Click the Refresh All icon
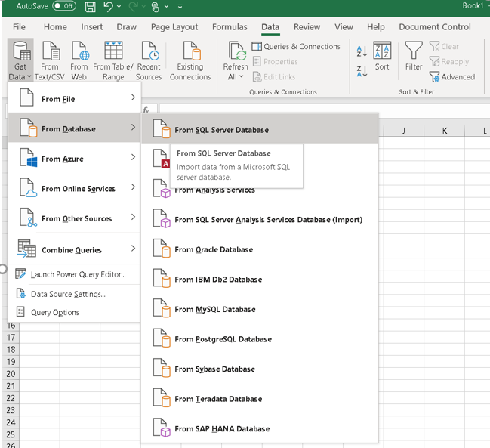Viewport: 490px width, 448px height. (x=236, y=51)
